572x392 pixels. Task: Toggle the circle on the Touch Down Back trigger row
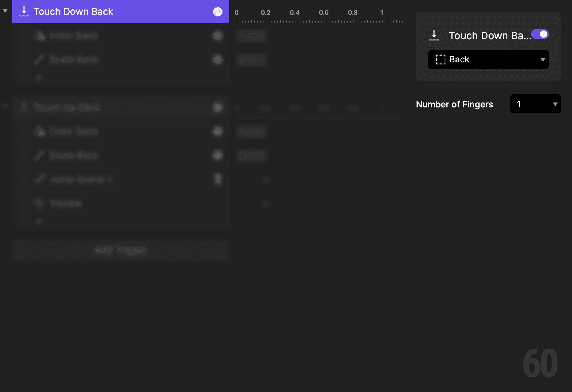tap(218, 12)
